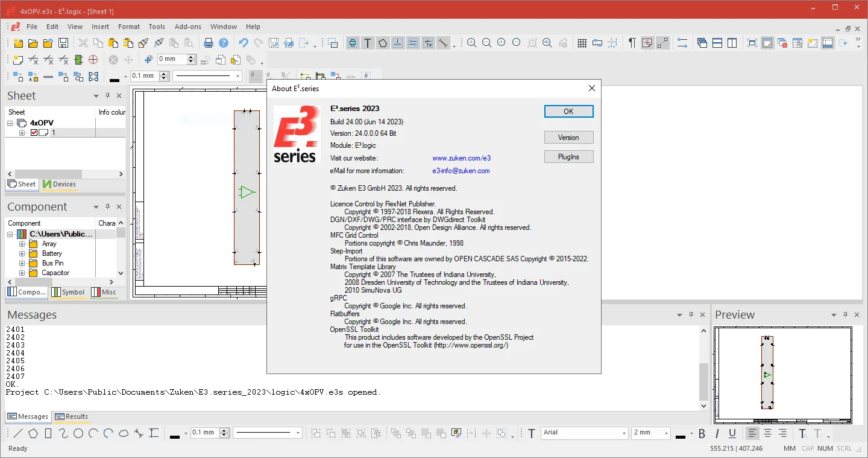Open the line style dropdown in bottom toolbar
This screenshot has height=458, width=868.
298,433
